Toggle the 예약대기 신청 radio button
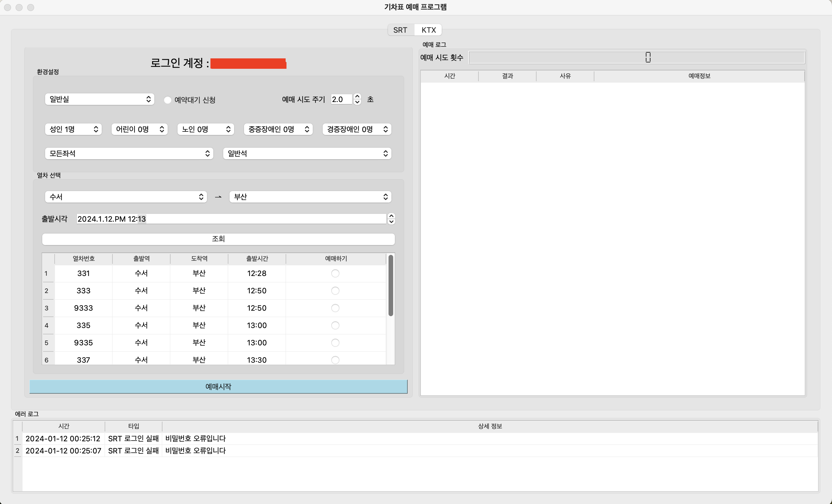This screenshot has width=832, height=504. tap(167, 100)
